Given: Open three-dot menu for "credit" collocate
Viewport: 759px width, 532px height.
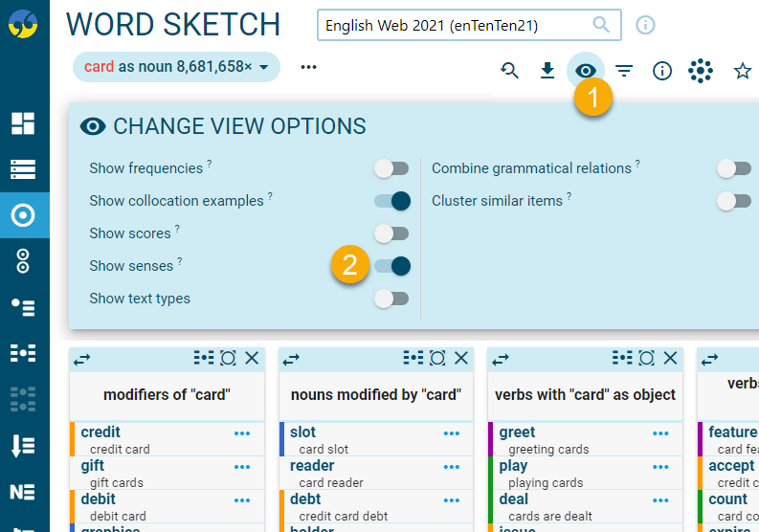Looking at the screenshot, I should click(242, 433).
